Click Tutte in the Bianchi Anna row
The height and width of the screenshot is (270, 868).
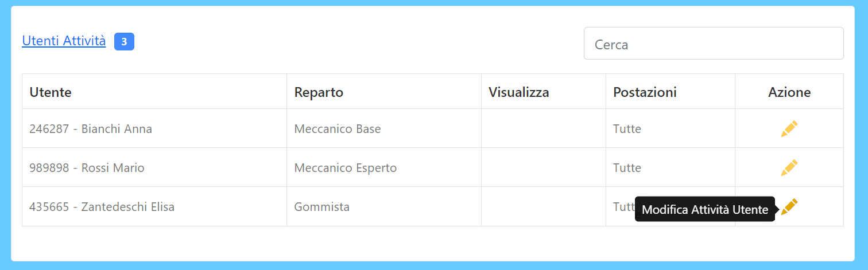pos(627,129)
